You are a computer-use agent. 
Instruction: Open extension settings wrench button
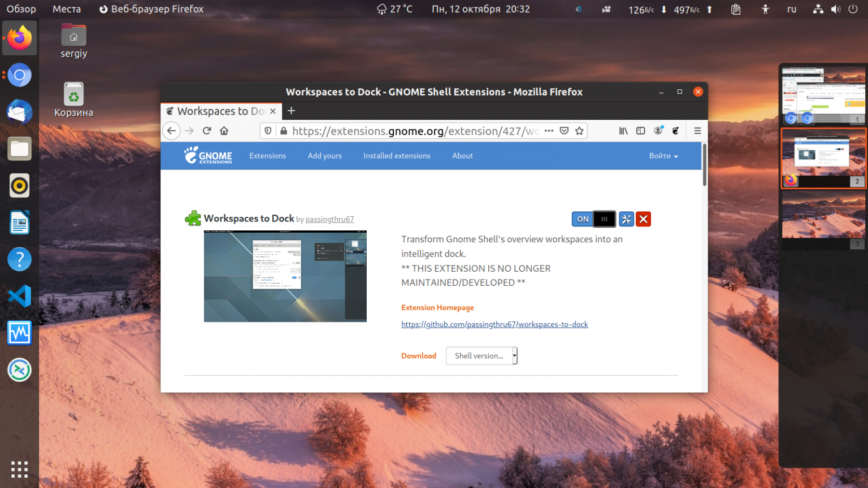[x=626, y=219]
